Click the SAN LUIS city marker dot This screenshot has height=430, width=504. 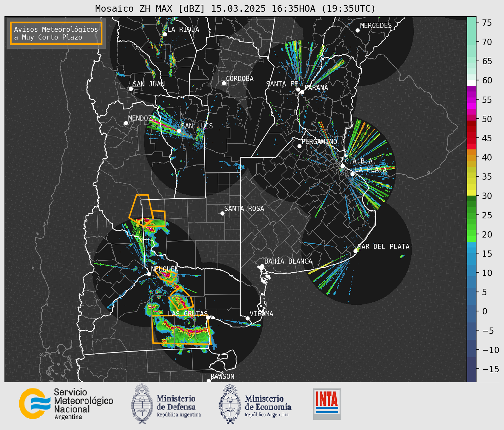179,131
